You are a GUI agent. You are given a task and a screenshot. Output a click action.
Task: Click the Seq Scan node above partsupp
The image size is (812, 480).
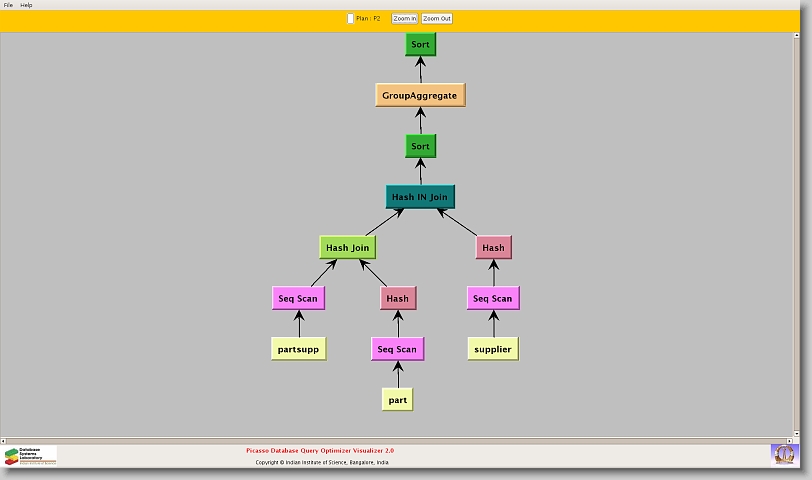pyautogui.click(x=298, y=298)
